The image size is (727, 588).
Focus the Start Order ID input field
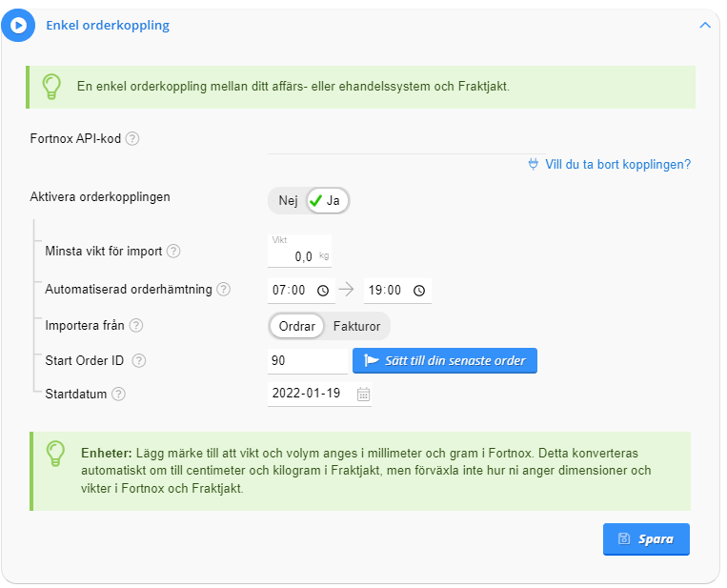308,361
